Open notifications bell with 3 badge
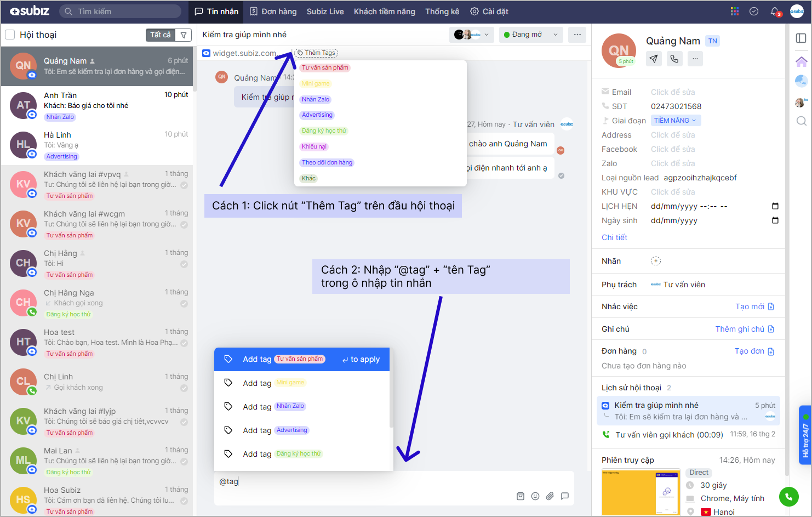Screen dimensions: 812x517 tap(774, 12)
